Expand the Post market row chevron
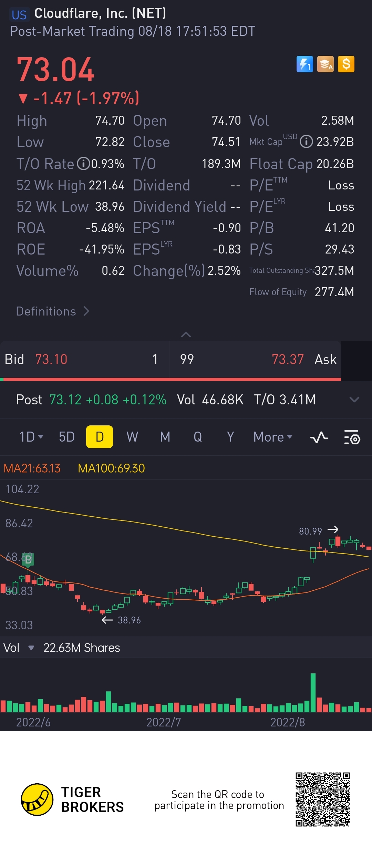372x868 pixels. [354, 400]
